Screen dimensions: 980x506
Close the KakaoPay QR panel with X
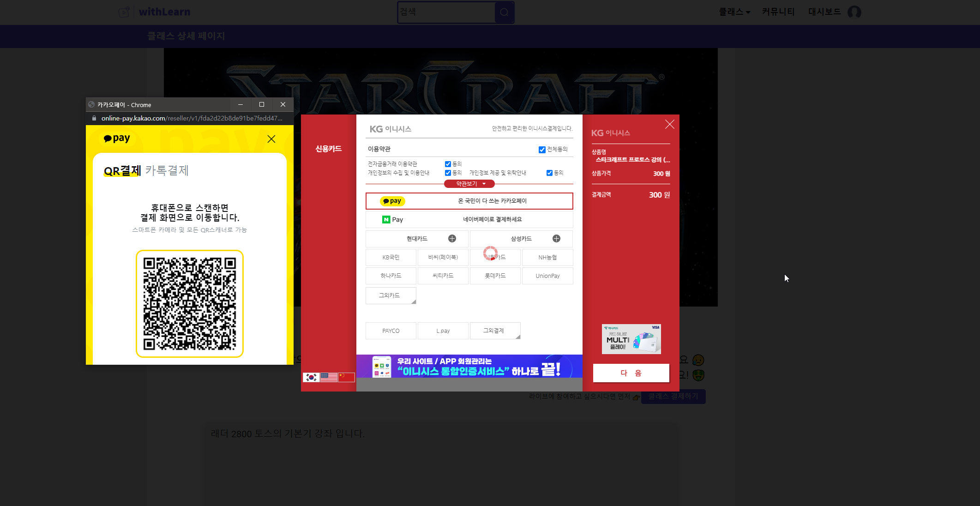click(271, 139)
